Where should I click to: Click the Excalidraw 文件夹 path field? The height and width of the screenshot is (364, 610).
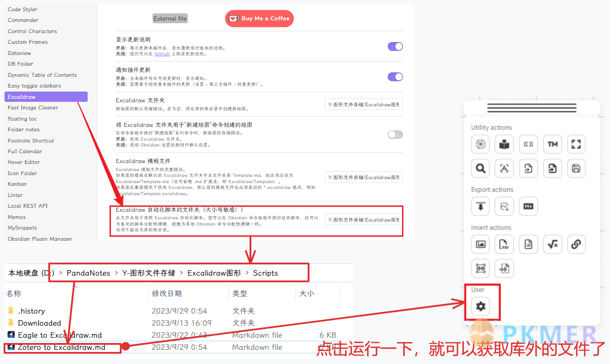point(364,105)
